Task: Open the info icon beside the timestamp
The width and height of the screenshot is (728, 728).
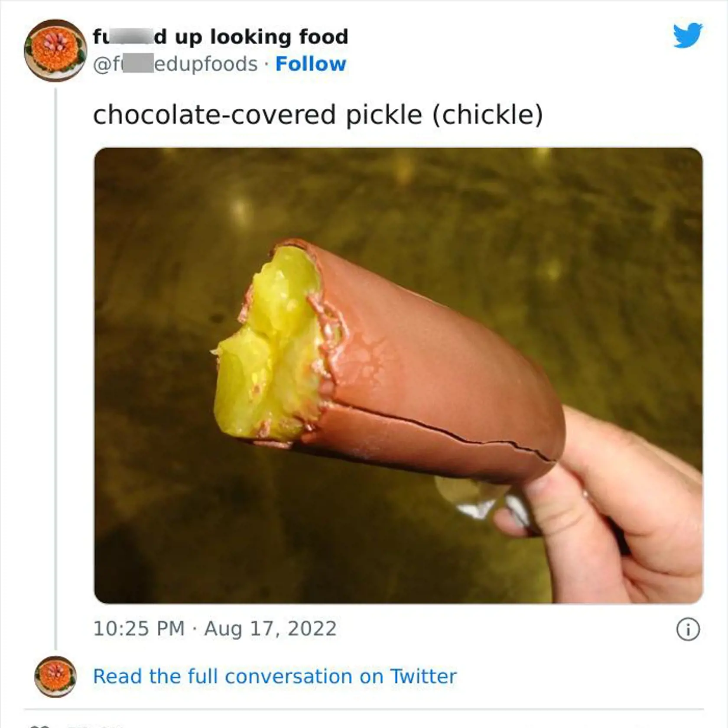Action: [x=688, y=629]
